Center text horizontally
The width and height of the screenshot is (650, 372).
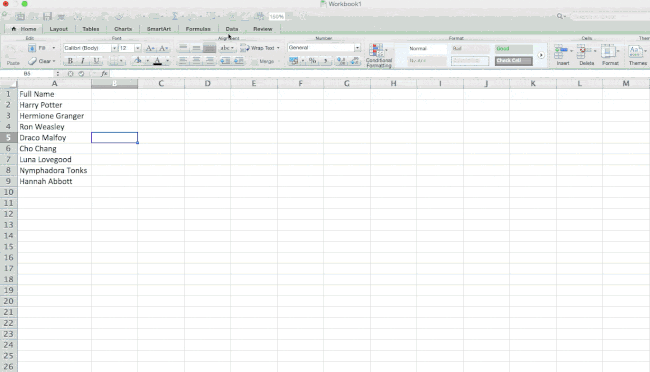[196, 61]
